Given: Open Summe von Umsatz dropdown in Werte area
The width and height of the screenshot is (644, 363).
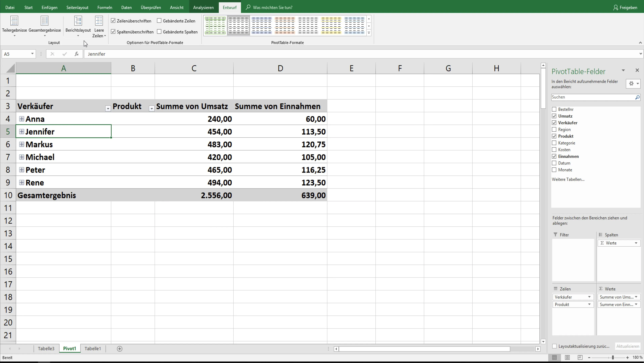Looking at the screenshot, I should coord(636,297).
